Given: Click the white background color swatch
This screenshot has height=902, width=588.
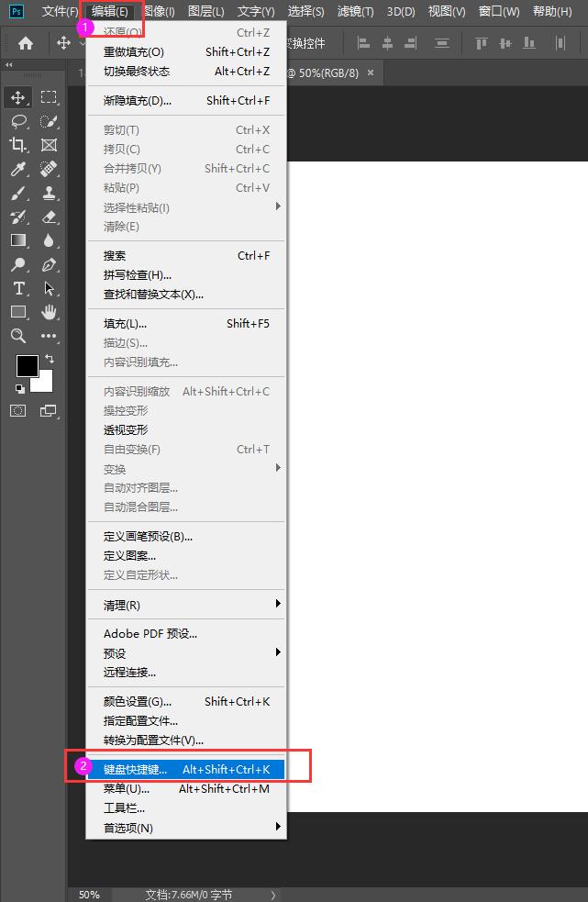Looking at the screenshot, I should coord(45,384).
